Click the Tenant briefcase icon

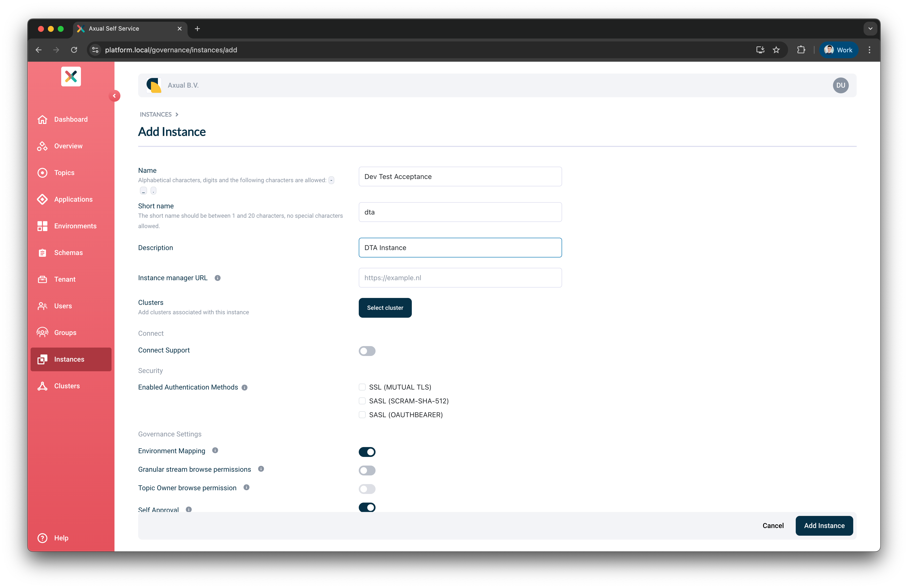(x=42, y=279)
